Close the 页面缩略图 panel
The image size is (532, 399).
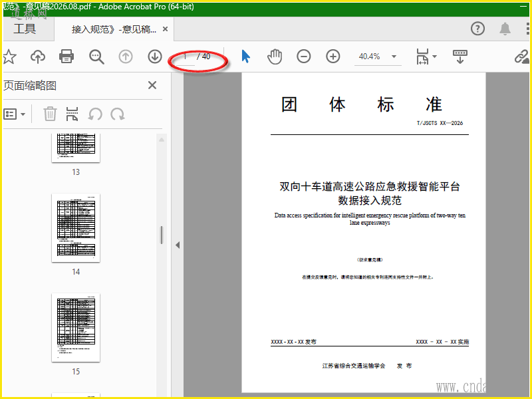tap(152, 85)
